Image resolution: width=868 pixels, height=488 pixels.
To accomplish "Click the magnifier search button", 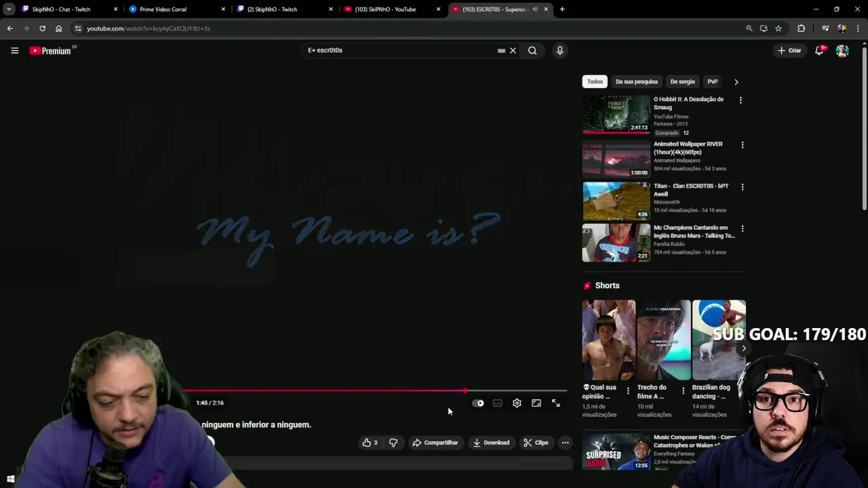I will pos(532,50).
